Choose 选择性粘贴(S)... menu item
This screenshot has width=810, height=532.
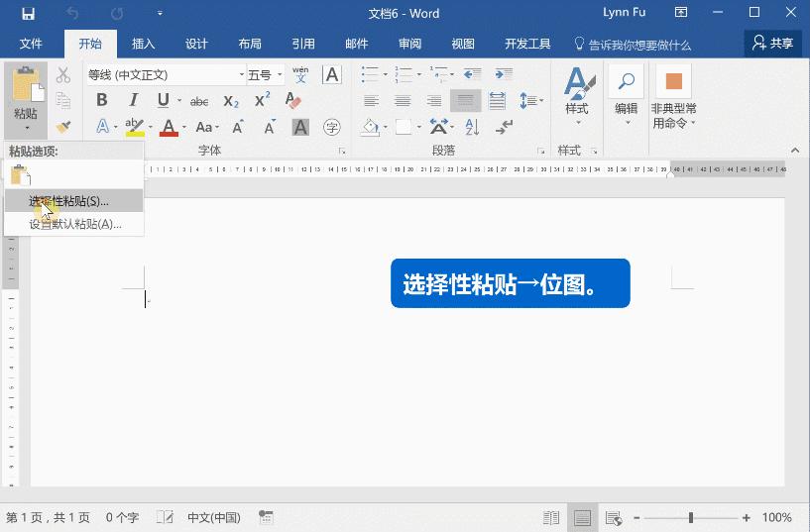coord(74,201)
